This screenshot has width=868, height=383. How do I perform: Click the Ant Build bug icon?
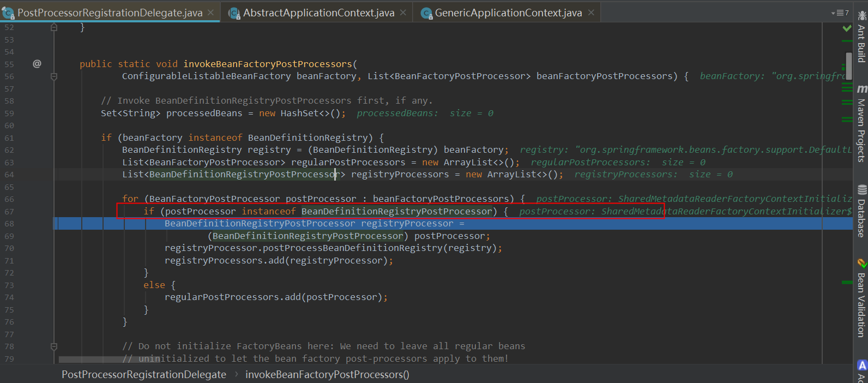pos(861,16)
